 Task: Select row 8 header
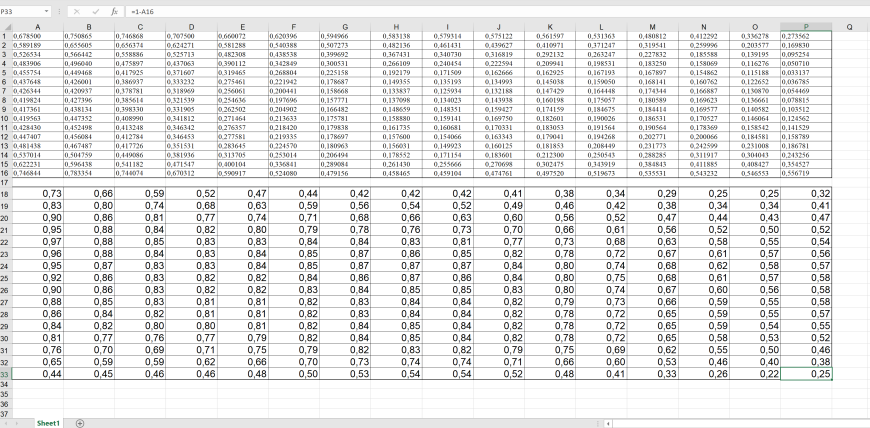pyautogui.click(x=6, y=100)
